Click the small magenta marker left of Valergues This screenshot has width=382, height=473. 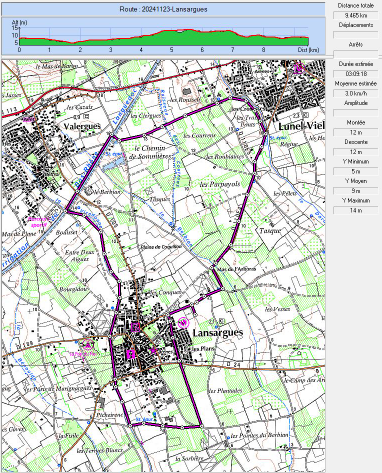tap(29, 119)
